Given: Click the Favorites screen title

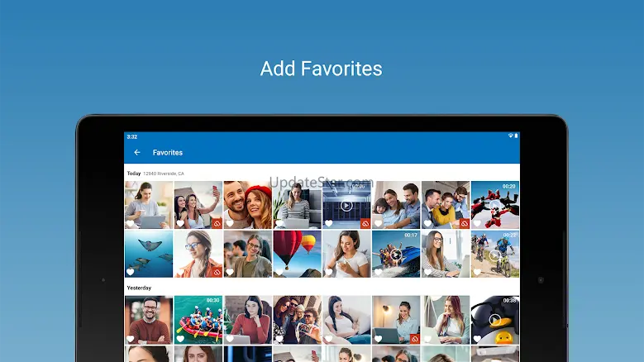Looking at the screenshot, I should click(168, 152).
